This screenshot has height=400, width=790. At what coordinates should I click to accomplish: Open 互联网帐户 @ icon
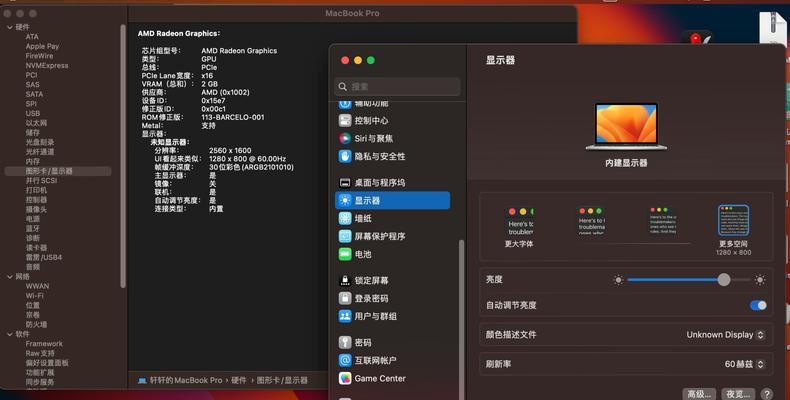pyautogui.click(x=345, y=360)
